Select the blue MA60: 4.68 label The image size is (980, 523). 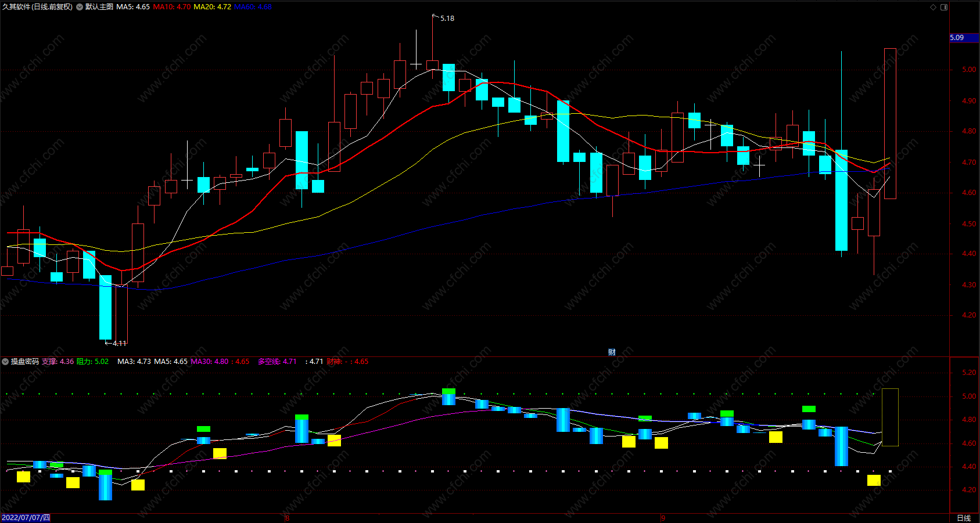tap(253, 7)
